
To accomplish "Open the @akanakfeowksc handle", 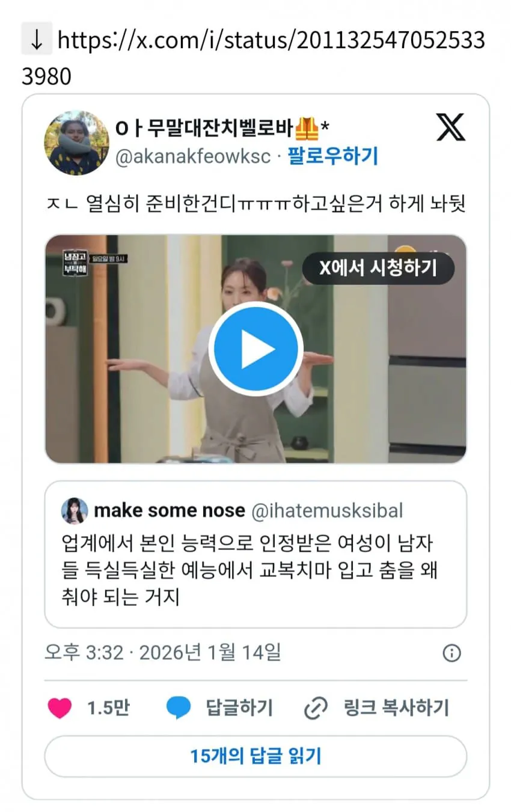I will click(x=193, y=157).
